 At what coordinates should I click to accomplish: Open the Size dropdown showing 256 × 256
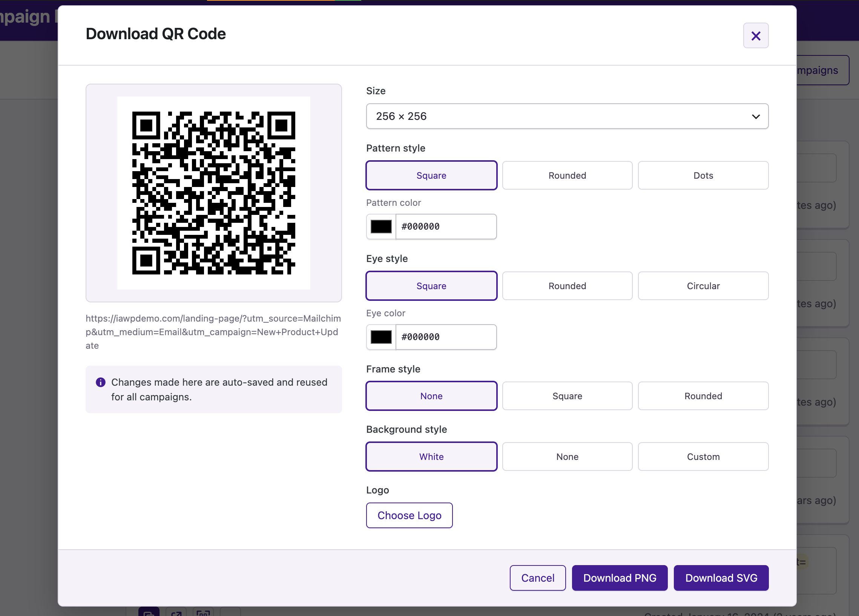point(567,116)
